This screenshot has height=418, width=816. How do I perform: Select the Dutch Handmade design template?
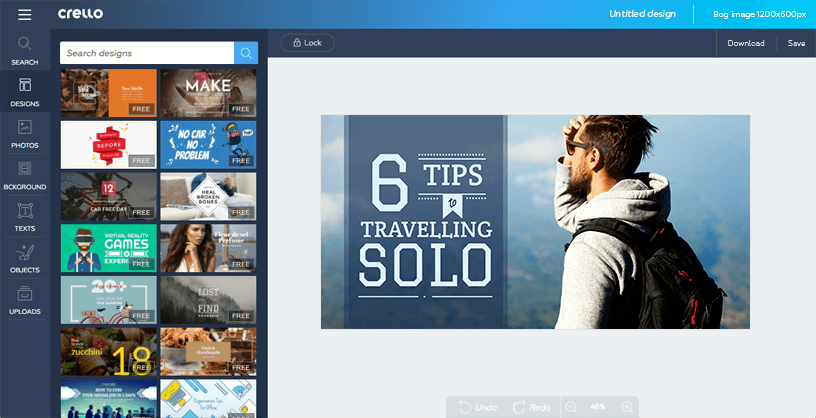pos(208,351)
